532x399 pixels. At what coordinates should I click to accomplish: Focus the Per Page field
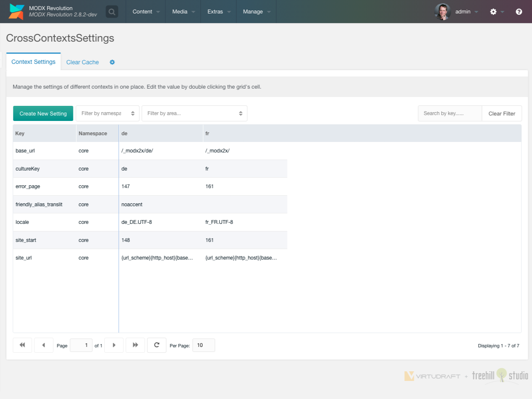click(204, 345)
